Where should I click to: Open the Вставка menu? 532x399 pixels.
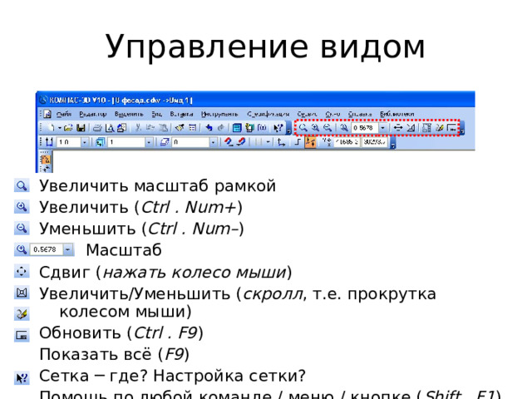click(181, 114)
